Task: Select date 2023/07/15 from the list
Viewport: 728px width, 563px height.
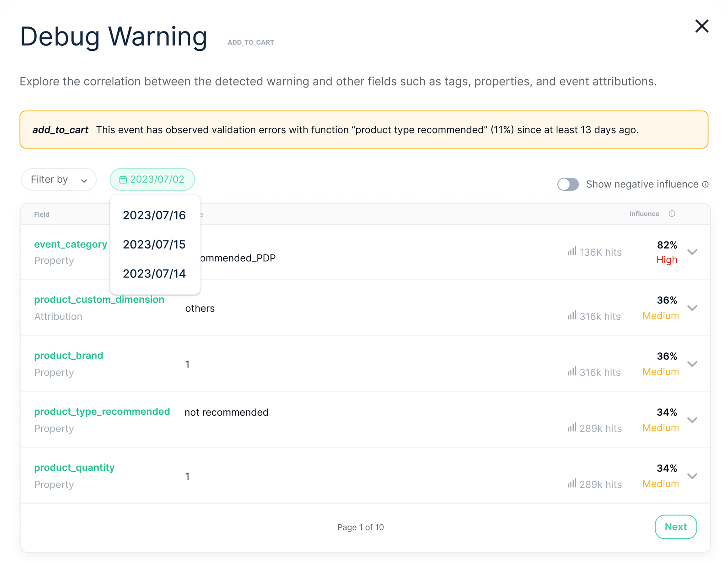Action: [154, 244]
